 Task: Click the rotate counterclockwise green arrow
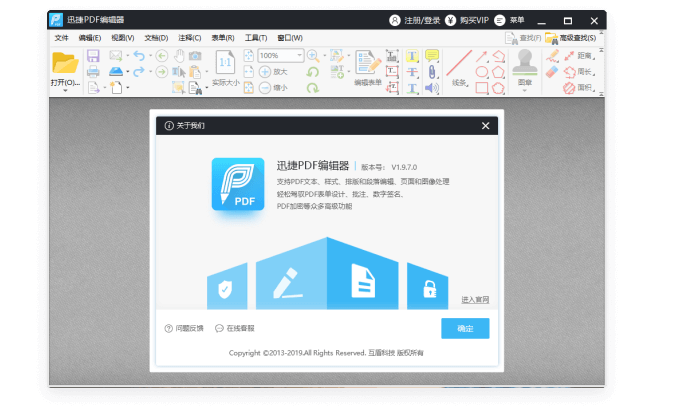tap(313, 72)
